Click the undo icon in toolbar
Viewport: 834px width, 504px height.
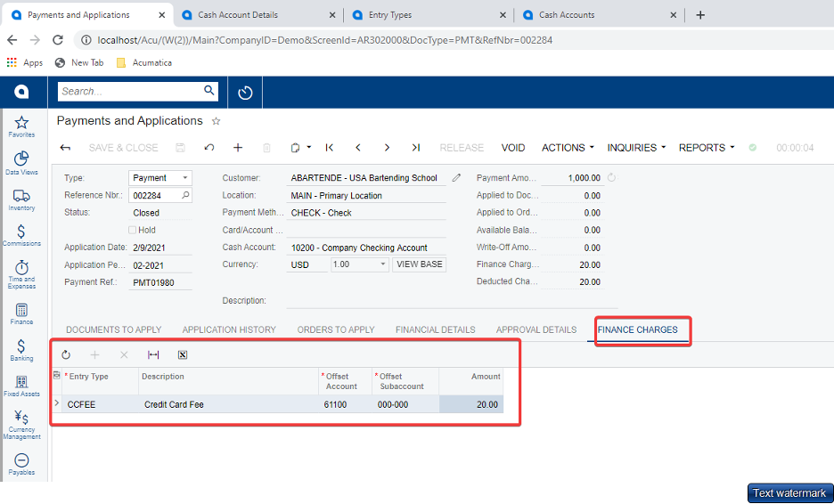pos(209,148)
